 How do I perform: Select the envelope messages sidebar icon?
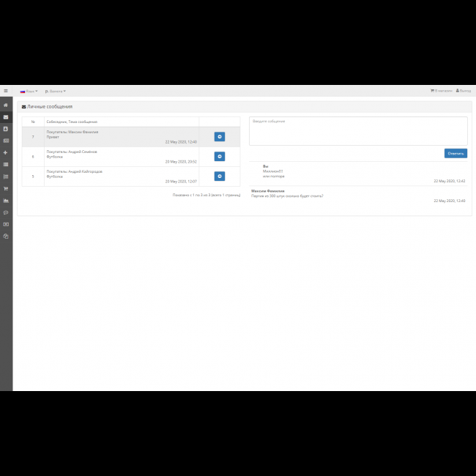(x=6, y=116)
